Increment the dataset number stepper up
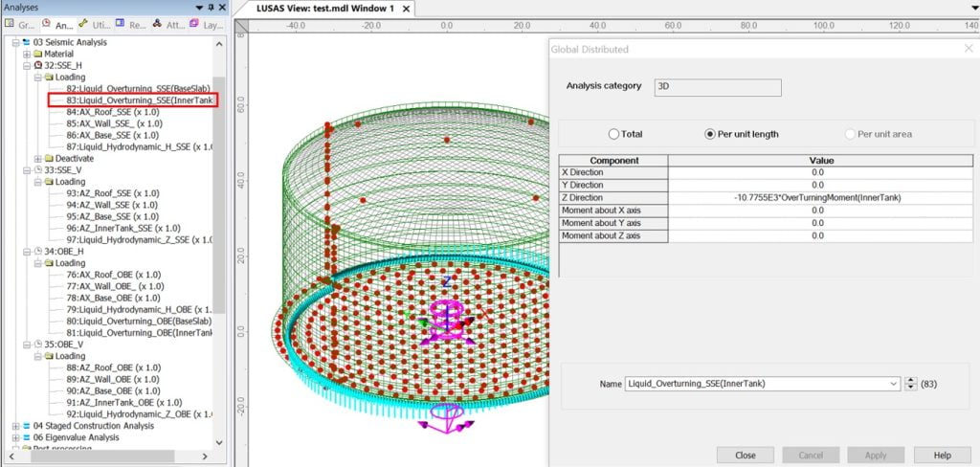 coord(909,380)
